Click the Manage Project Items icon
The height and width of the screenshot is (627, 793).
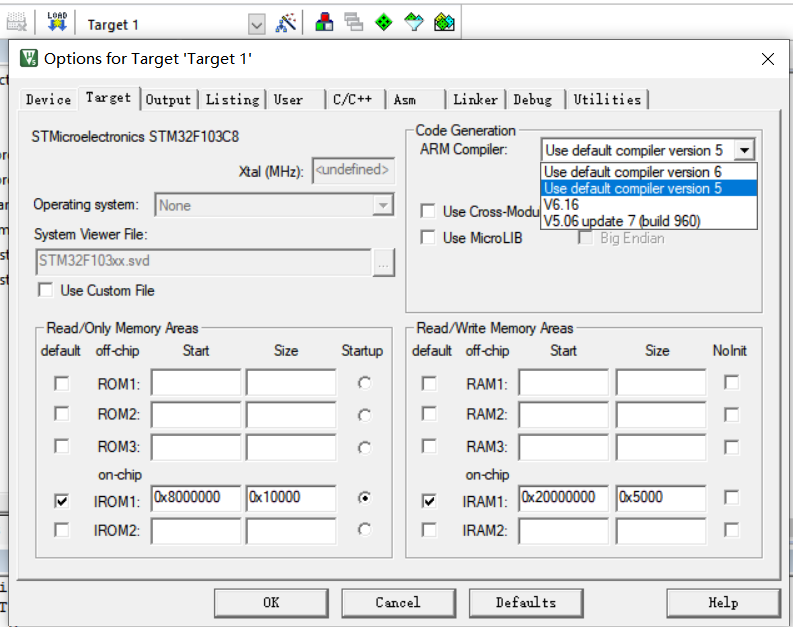click(x=324, y=22)
